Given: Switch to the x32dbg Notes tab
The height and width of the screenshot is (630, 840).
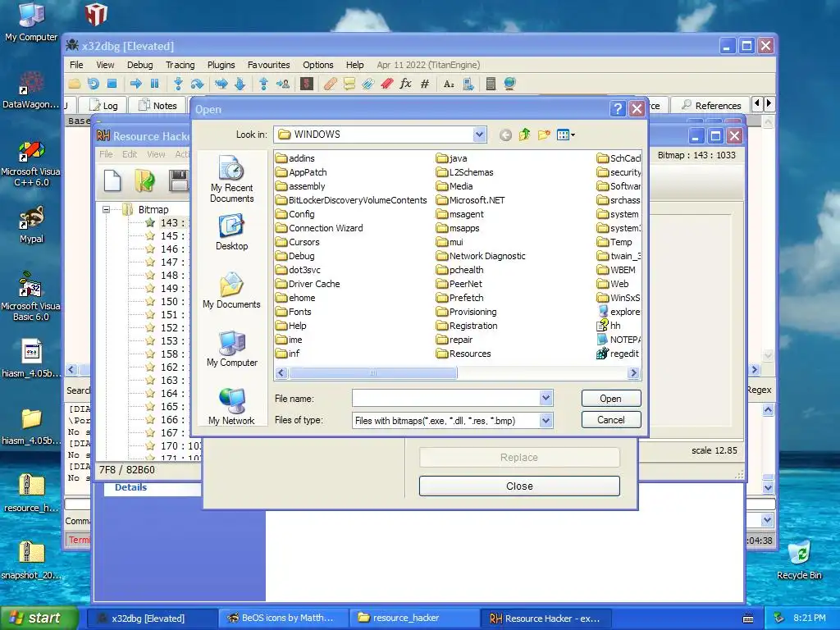Looking at the screenshot, I should click(x=158, y=106).
